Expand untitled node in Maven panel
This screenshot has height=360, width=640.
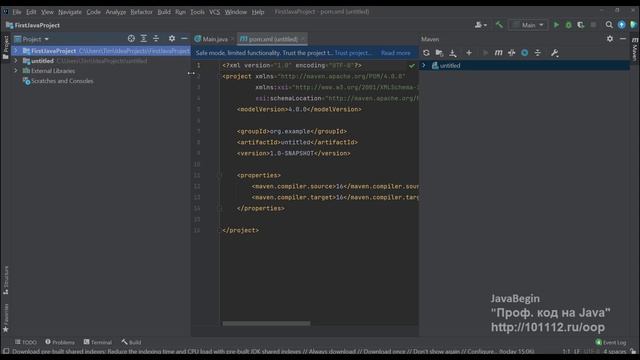tap(424, 65)
